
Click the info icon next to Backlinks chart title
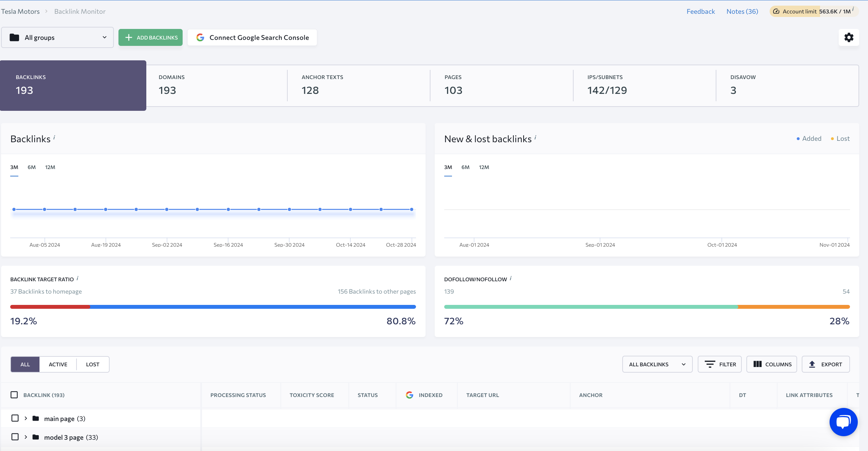(x=54, y=137)
